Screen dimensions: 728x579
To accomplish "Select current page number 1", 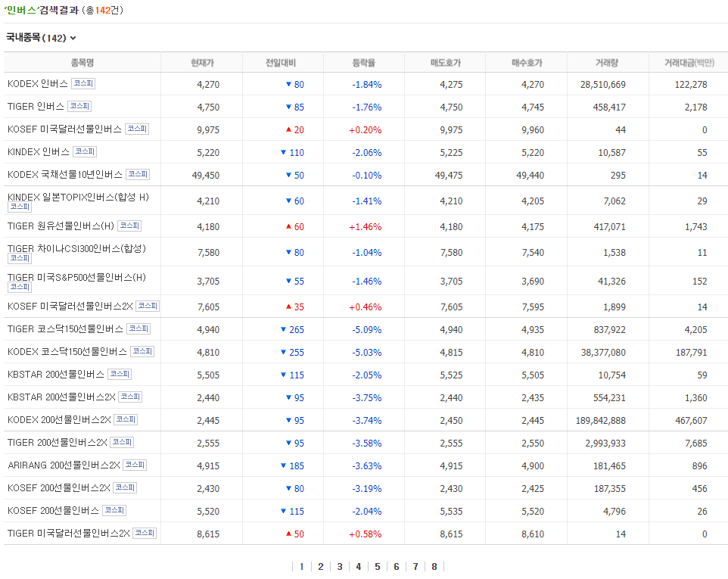I will [302, 566].
